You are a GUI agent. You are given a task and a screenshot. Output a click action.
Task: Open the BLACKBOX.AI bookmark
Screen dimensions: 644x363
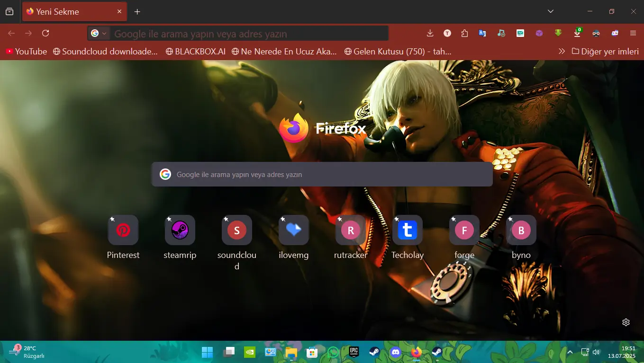196,52
